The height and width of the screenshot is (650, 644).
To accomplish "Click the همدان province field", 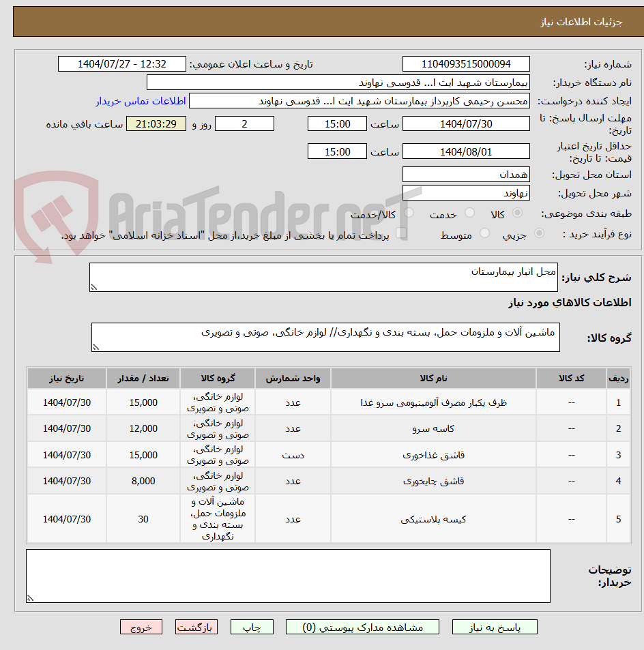I will pyautogui.click(x=466, y=174).
